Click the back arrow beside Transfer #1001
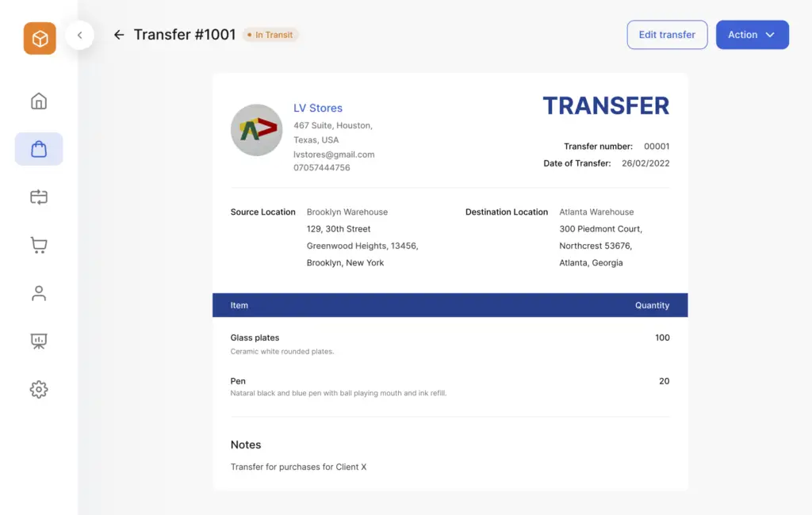The image size is (812, 515). (119, 35)
